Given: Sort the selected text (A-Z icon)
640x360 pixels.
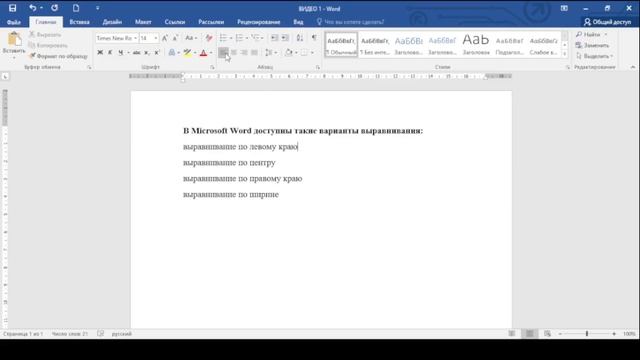Looking at the screenshot, I should click(x=300, y=38).
